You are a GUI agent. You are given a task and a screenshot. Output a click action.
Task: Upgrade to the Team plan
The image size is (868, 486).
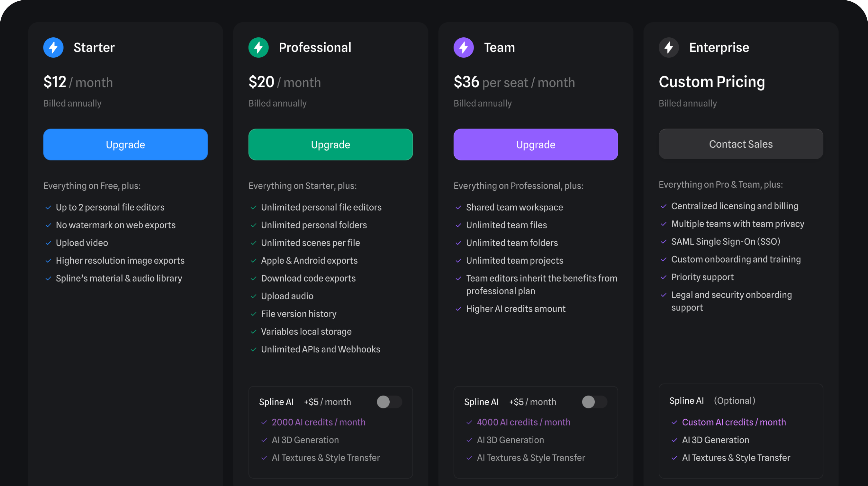click(535, 144)
